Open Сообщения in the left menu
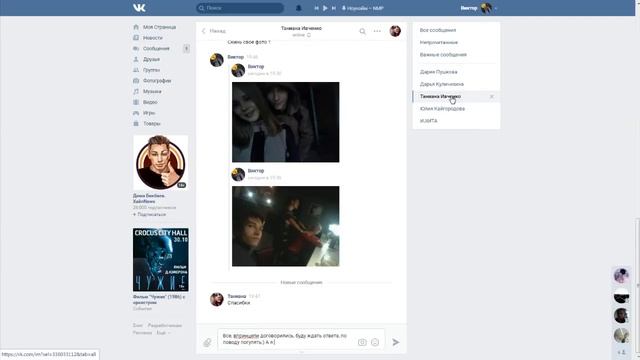640x360 pixels. click(156, 48)
